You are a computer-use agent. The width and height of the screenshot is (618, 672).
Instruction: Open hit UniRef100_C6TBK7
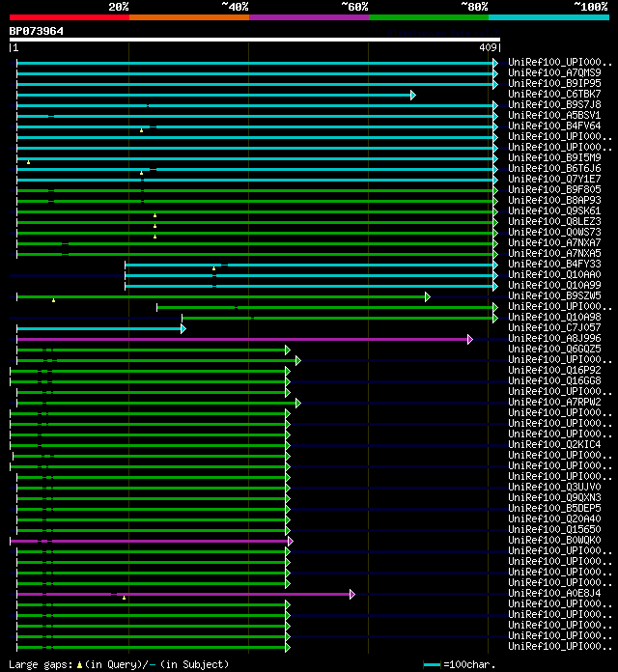(x=554, y=94)
